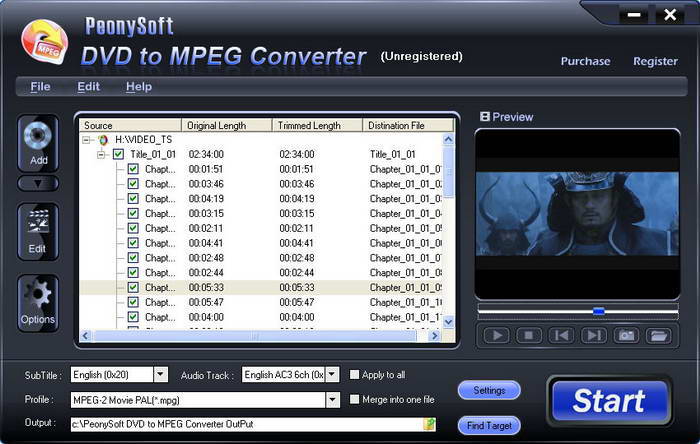The height and width of the screenshot is (444, 700).
Task: Click the Play button in the preview controls
Action: tap(497, 335)
